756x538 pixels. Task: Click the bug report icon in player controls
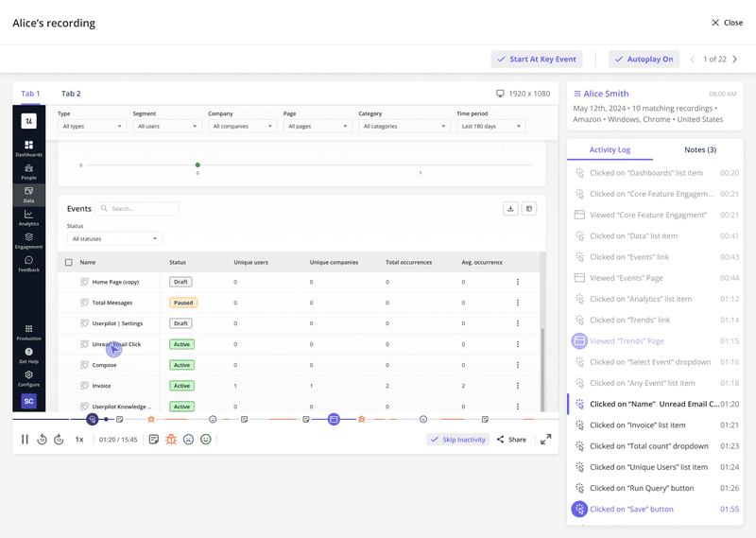coord(171,440)
